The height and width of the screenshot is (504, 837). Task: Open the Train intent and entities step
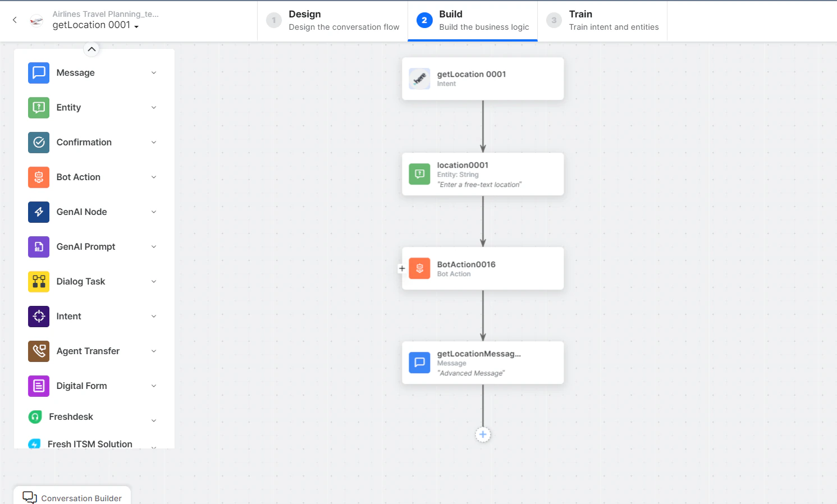(602, 20)
